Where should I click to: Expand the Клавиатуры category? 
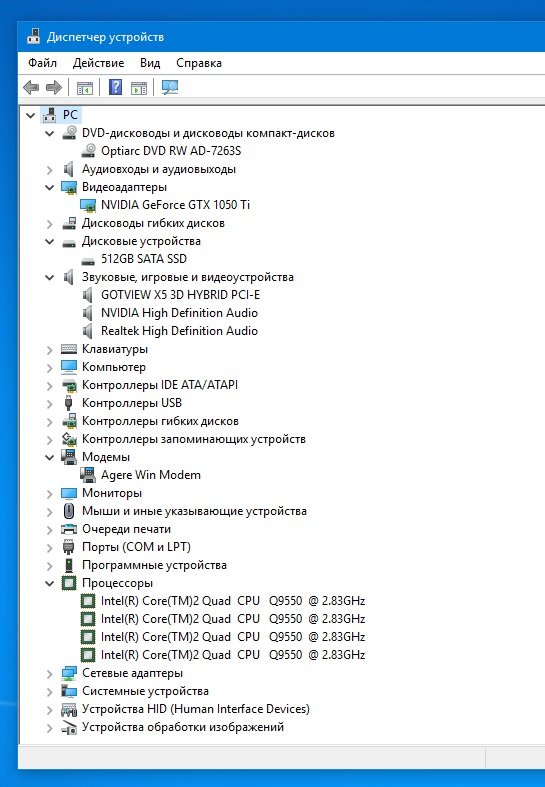[50, 350]
